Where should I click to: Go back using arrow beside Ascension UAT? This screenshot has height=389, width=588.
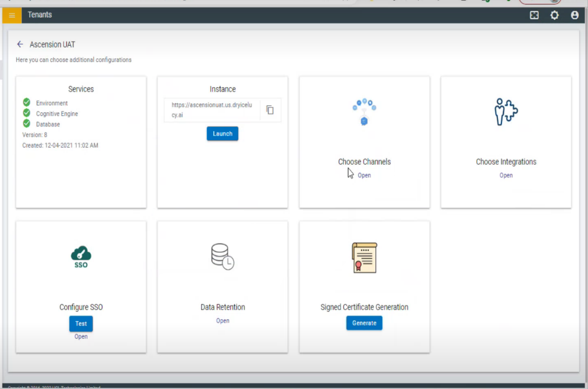pos(20,44)
